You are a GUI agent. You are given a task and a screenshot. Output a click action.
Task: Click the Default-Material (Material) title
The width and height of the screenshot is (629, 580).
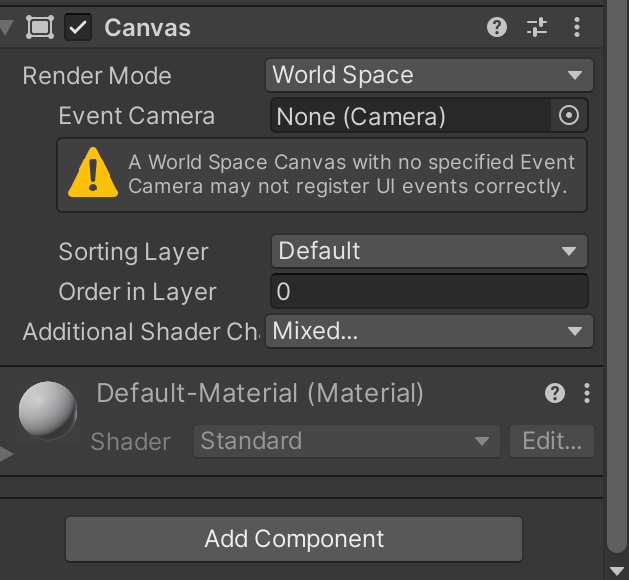[x=260, y=393]
